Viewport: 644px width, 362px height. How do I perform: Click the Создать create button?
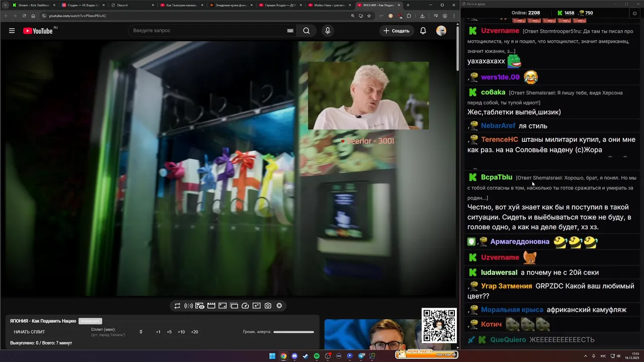click(x=396, y=31)
